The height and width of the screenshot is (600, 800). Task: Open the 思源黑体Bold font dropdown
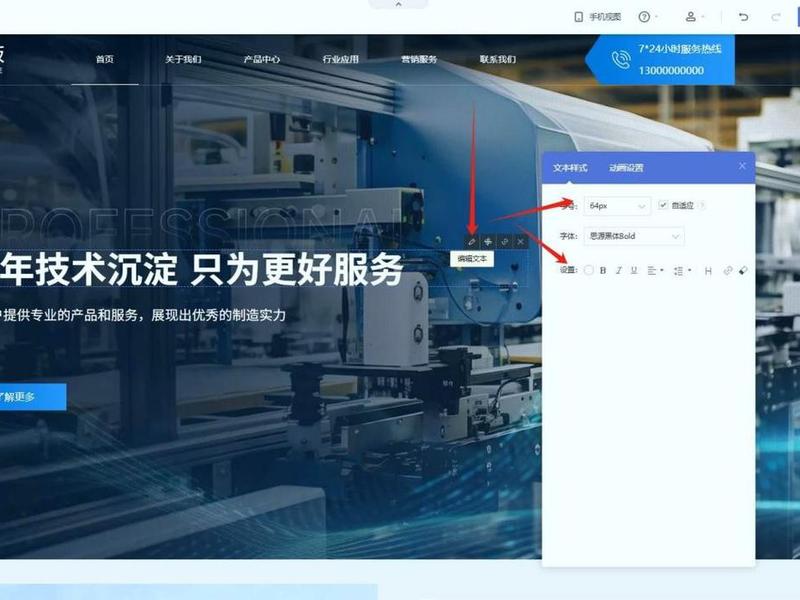click(633, 236)
